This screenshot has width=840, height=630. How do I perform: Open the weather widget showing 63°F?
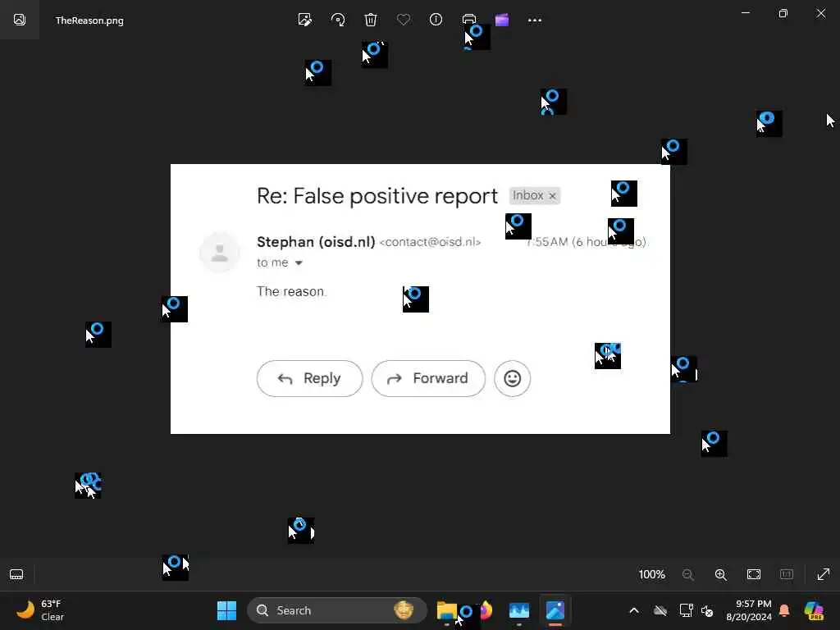(40, 610)
